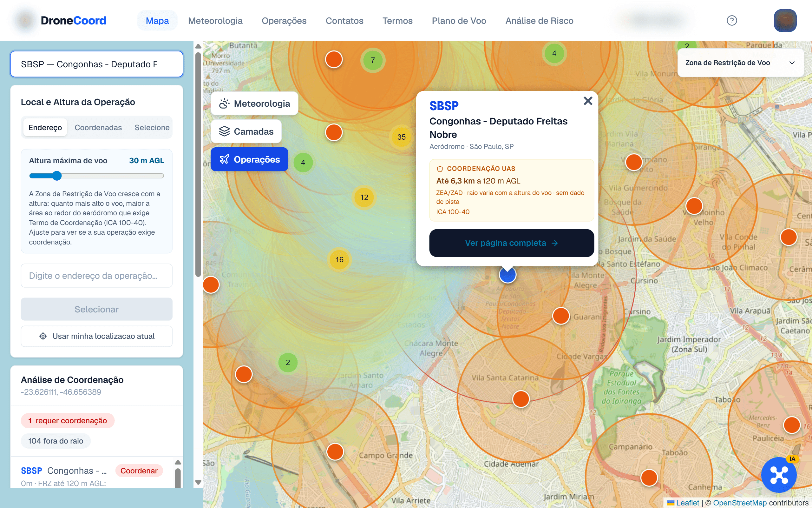Click the results list scrollbar up arrow
This screenshot has height=508, width=812.
178,463
